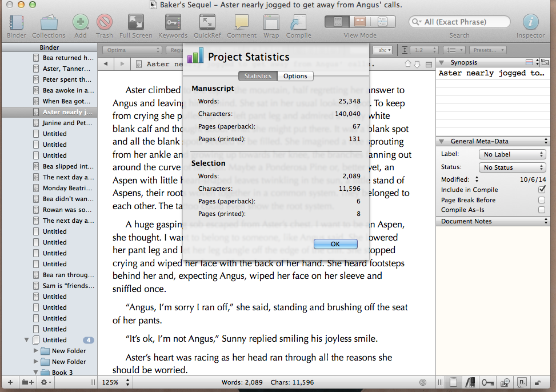Click the All (Exact Phrase) search field
This screenshot has height=392, width=556.
coord(459,22)
